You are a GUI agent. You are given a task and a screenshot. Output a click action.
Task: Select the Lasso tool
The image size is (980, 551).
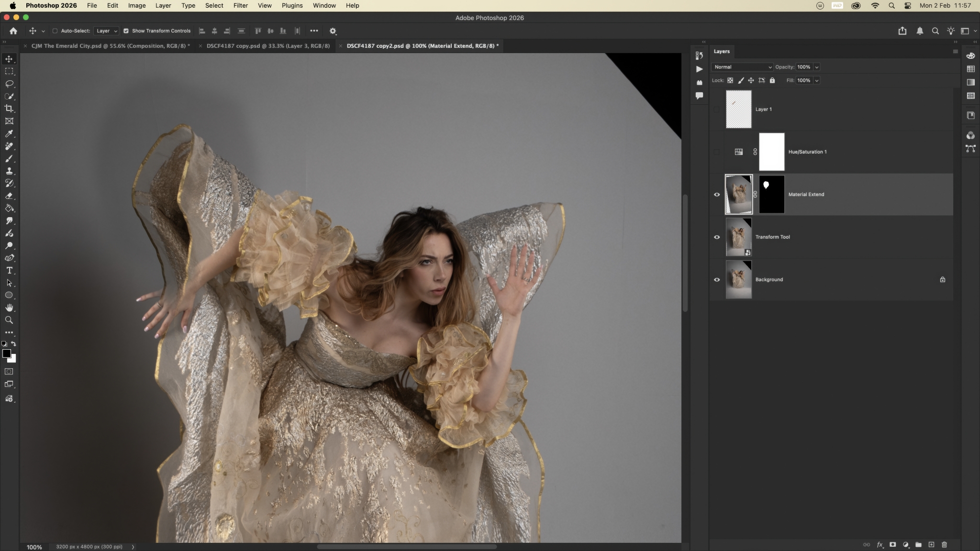[x=9, y=84]
